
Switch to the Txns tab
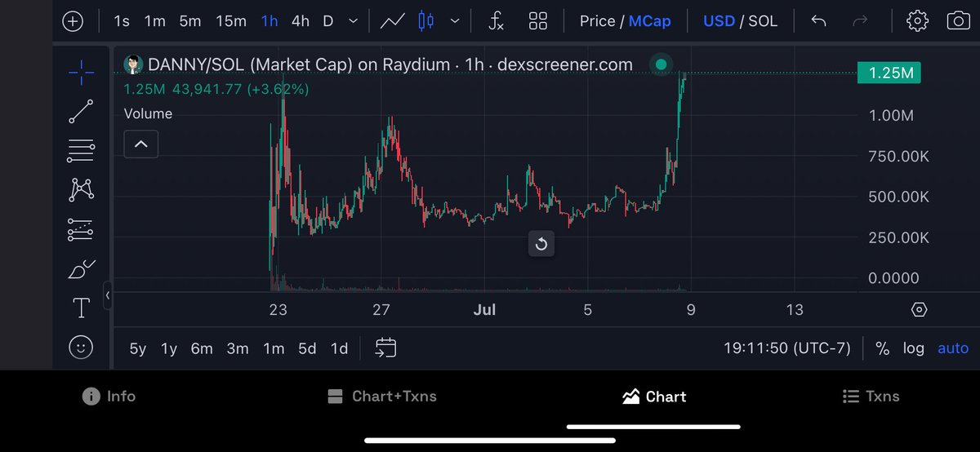click(871, 397)
